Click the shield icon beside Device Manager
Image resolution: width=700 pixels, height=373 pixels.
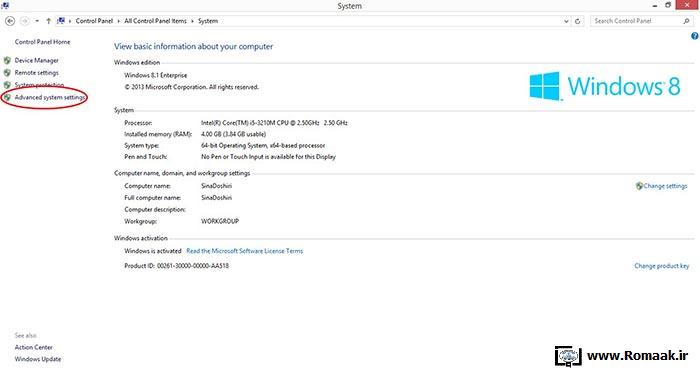(7, 60)
